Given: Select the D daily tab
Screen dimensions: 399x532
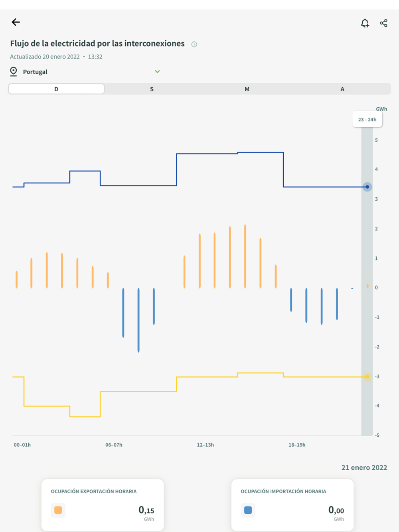Looking at the screenshot, I should pos(56,89).
